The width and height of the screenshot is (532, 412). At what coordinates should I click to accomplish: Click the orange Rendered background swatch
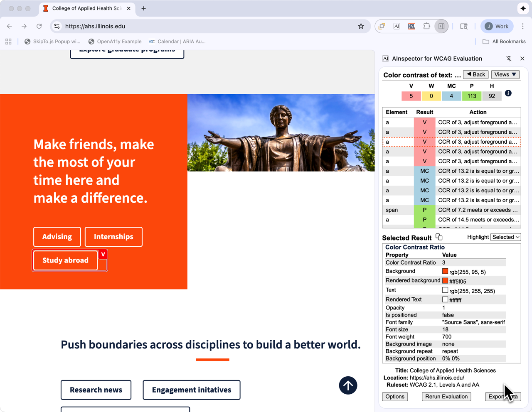445,281
